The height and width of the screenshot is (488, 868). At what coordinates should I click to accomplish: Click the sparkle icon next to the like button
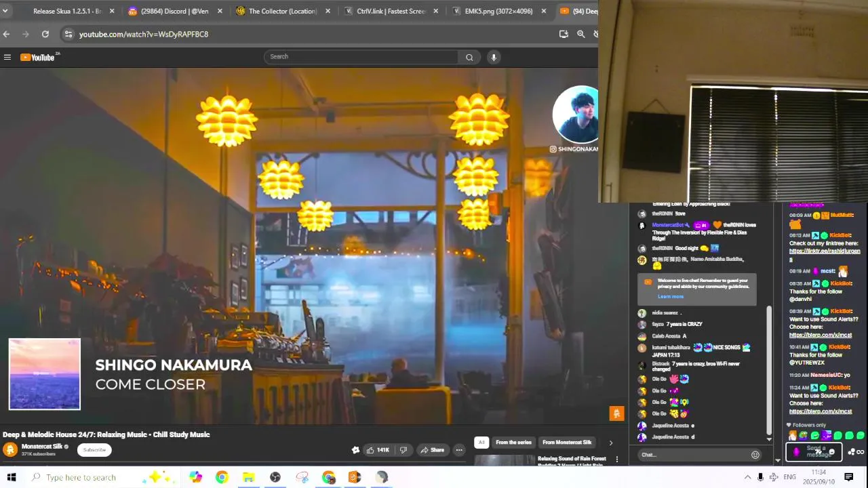tap(355, 450)
